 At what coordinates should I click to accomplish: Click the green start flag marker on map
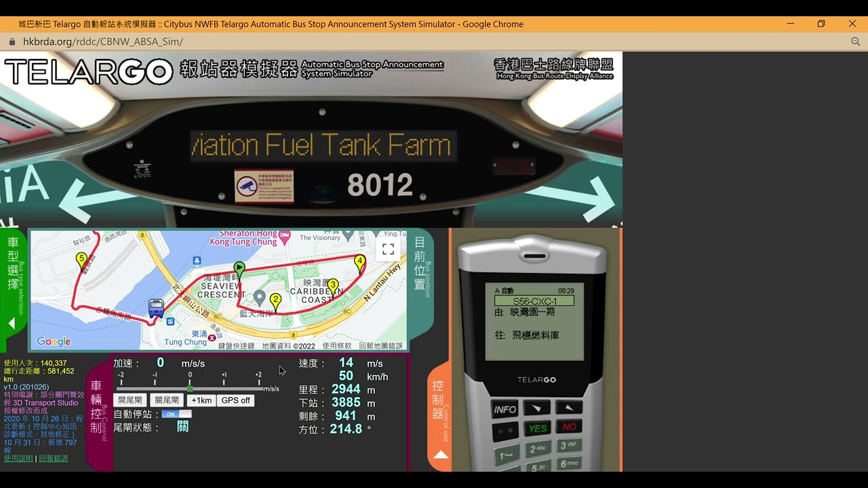click(239, 271)
